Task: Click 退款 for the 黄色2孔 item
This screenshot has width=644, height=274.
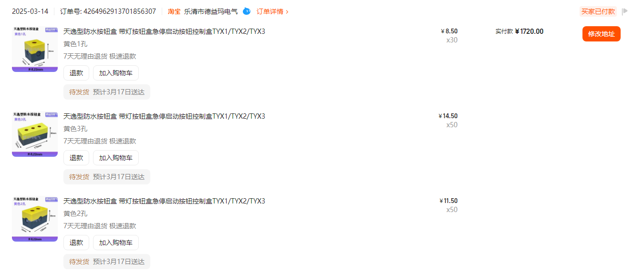Action: [x=76, y=243]
